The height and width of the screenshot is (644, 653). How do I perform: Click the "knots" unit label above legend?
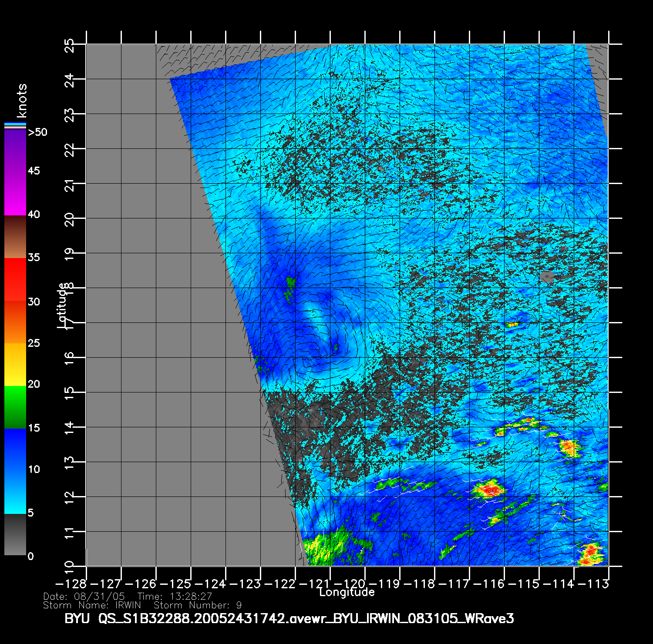point(21,101)
